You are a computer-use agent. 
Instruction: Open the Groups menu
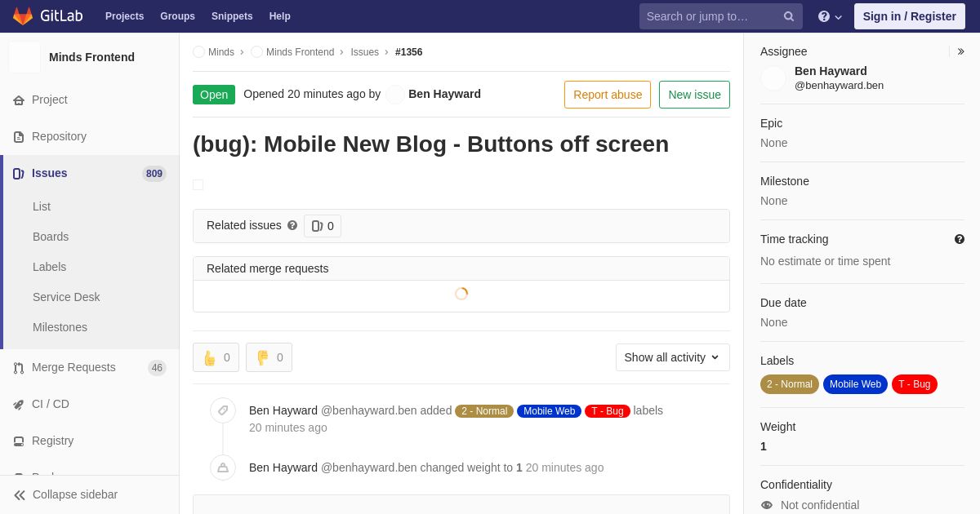pyautogui.click(x=177, y=16)
